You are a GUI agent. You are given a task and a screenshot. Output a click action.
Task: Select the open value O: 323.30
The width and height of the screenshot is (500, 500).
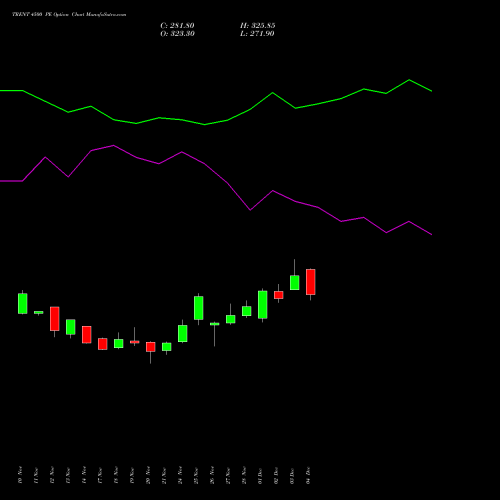177,34
